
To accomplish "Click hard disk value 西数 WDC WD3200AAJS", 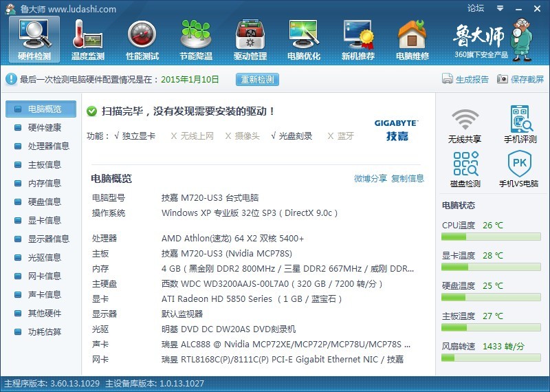I will (272, 284).
